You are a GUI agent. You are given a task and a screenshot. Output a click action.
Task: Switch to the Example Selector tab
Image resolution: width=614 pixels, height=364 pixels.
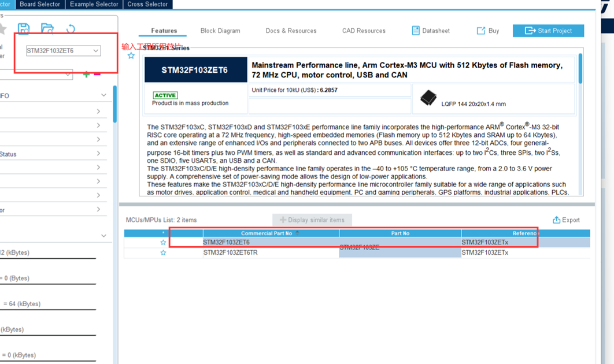tap(94, 4)
